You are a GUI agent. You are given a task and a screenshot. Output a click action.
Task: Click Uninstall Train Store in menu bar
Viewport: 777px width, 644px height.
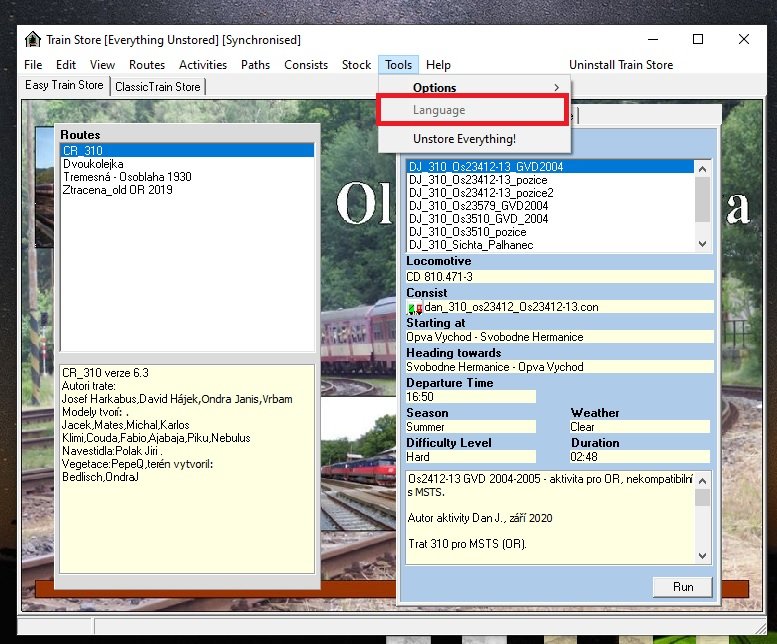click(x=621, y=65)
